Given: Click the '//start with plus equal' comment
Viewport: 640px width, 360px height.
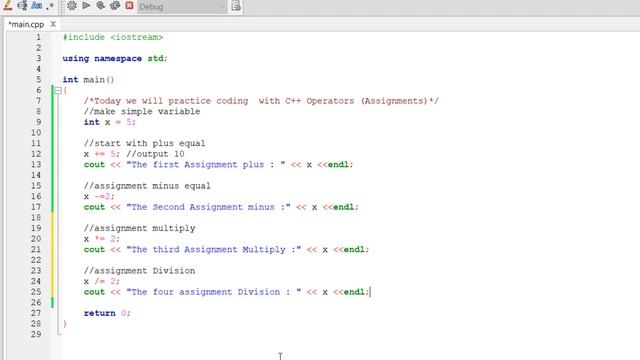Looking at the screenshot, I should (144, 143).
